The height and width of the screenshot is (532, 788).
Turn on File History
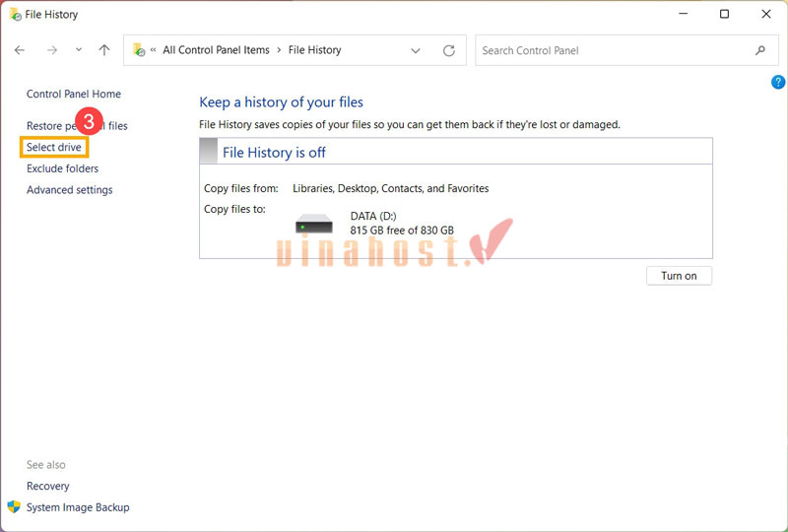[679, 276]
